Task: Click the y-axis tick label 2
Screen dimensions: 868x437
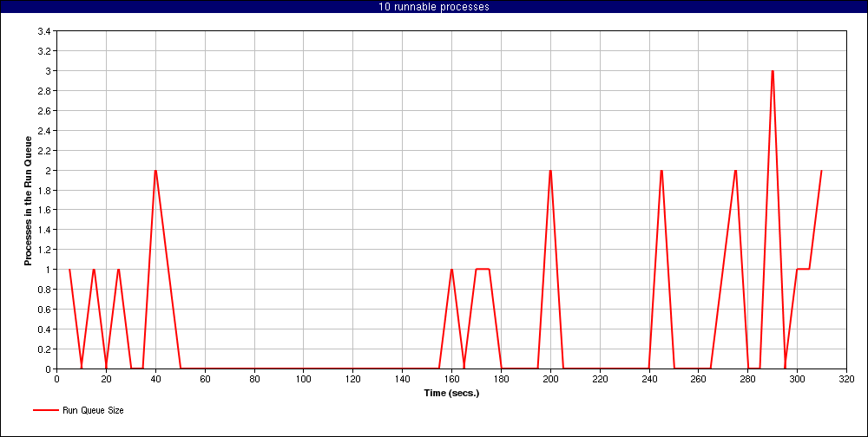Action: coord(49,170)
